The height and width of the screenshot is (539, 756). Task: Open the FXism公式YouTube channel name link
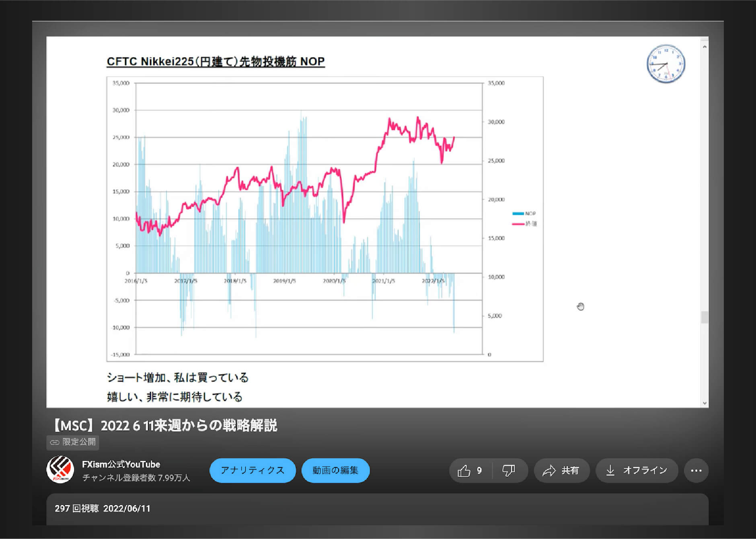click(x=121, y=464)
